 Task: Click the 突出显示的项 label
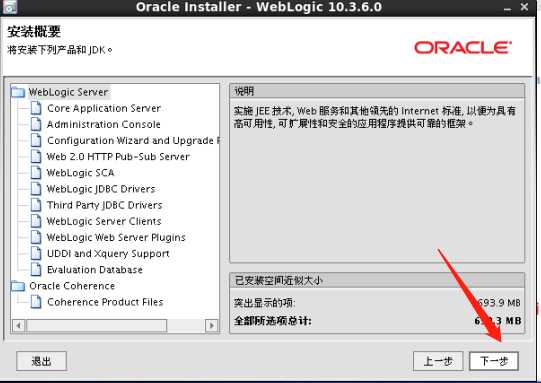pyautogui.click(x=264, y=303)
